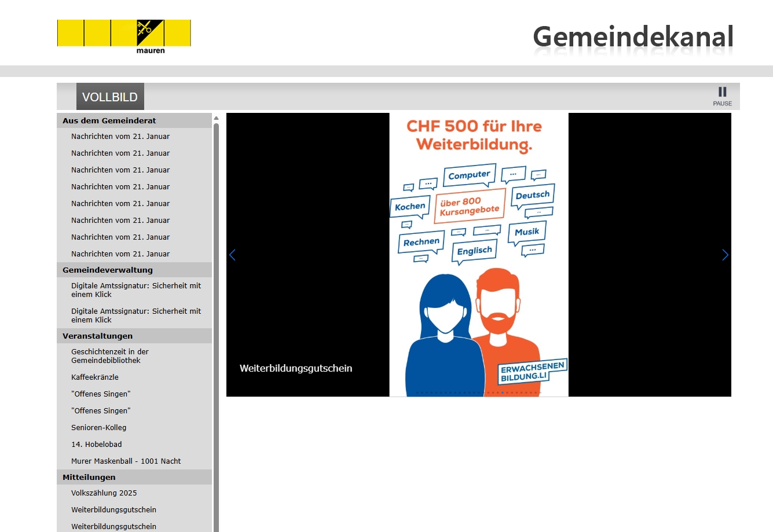The height and width of the screenshot is (532, 773).
Task: Go to the previous slide arrow
Action: tap(232, 255)
